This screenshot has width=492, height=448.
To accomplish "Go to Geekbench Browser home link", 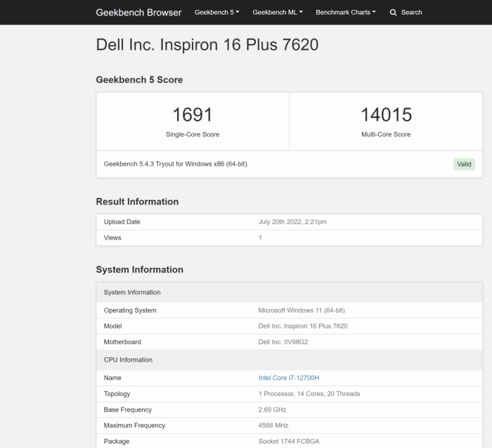I will [138, 13].
